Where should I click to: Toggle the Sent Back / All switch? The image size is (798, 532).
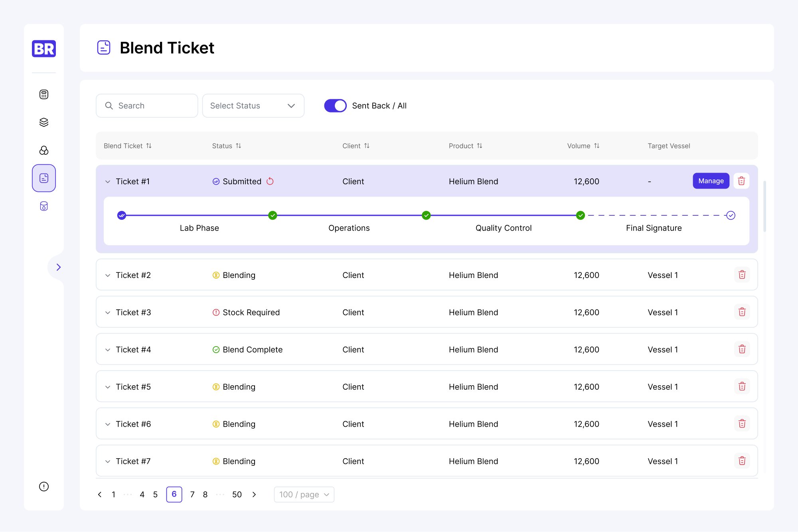click(x=335, y=106)
